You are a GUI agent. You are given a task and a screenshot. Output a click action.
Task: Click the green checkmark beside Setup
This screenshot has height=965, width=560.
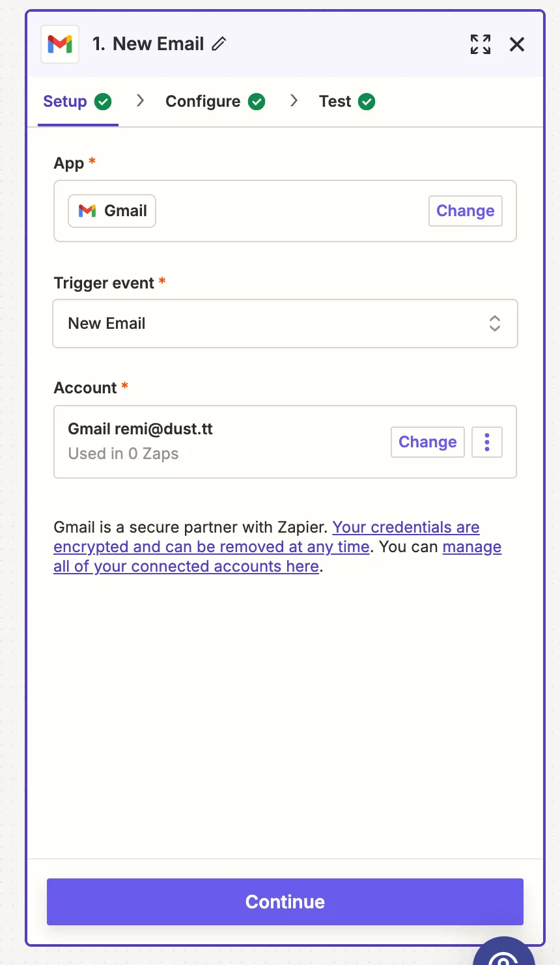pyautogui.click(x=103, y=102)
